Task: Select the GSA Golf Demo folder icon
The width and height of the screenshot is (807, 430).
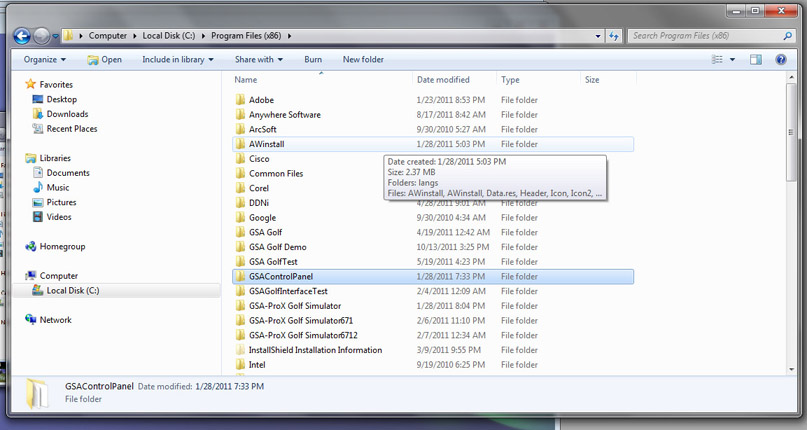Action: [240, 247]
